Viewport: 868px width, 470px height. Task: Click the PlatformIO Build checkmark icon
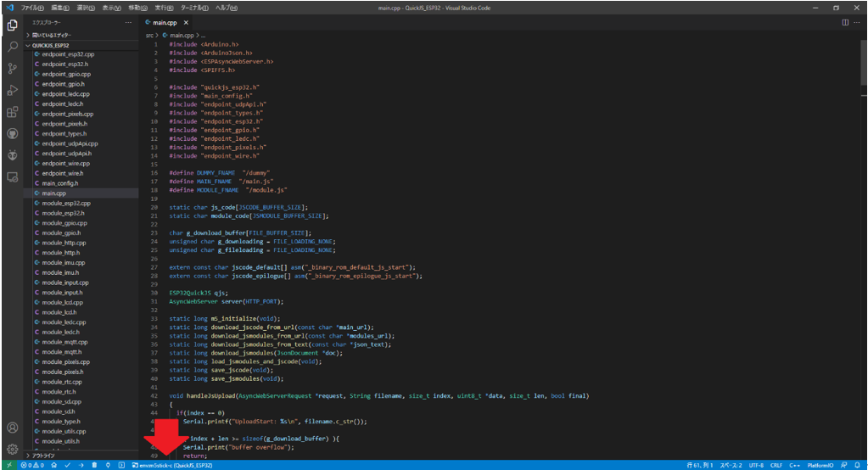click(68, 465)
